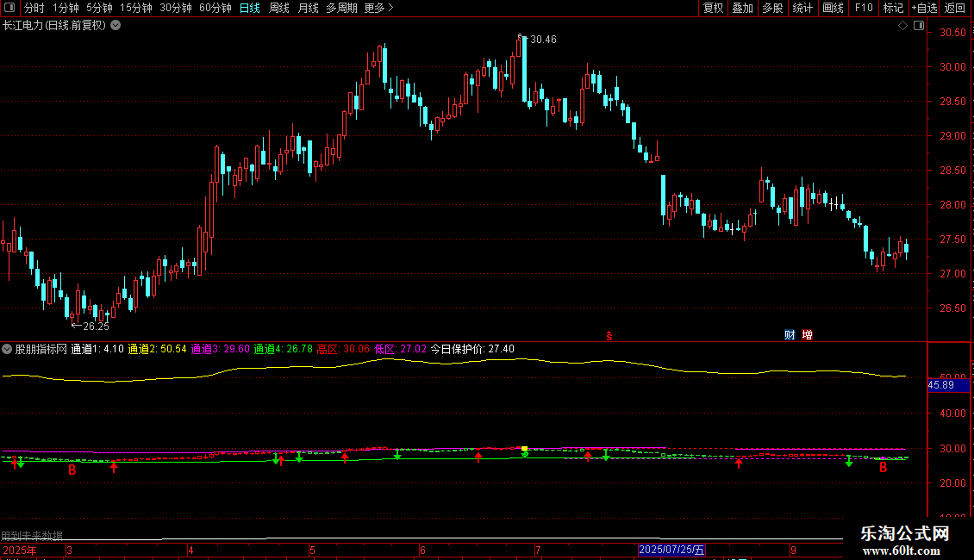Click the 长江电力(日线.前复权) title
The image size is (974, 560).
click(54, 26)
